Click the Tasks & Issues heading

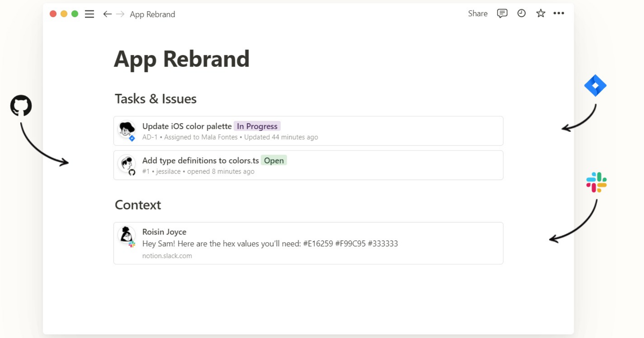[x=156, y=99]
